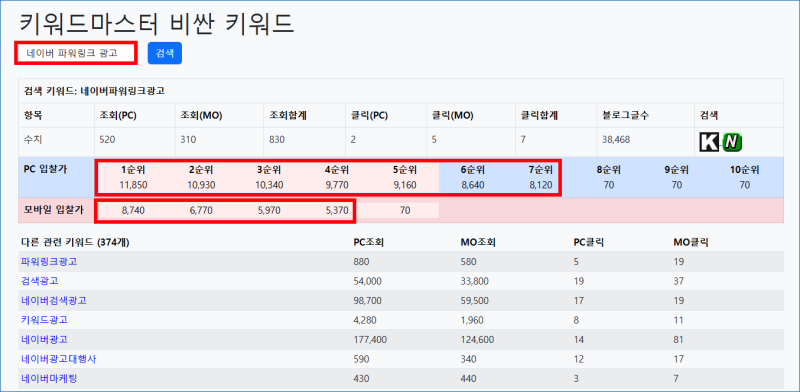Click the 조회(PC) column header

pyautogui.click(x=118, y=116)
